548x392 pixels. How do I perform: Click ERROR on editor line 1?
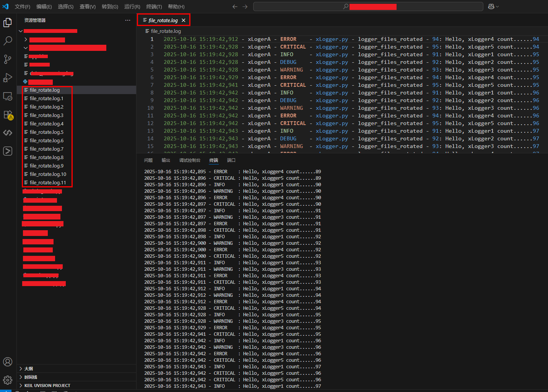click(x=288, y=39)
